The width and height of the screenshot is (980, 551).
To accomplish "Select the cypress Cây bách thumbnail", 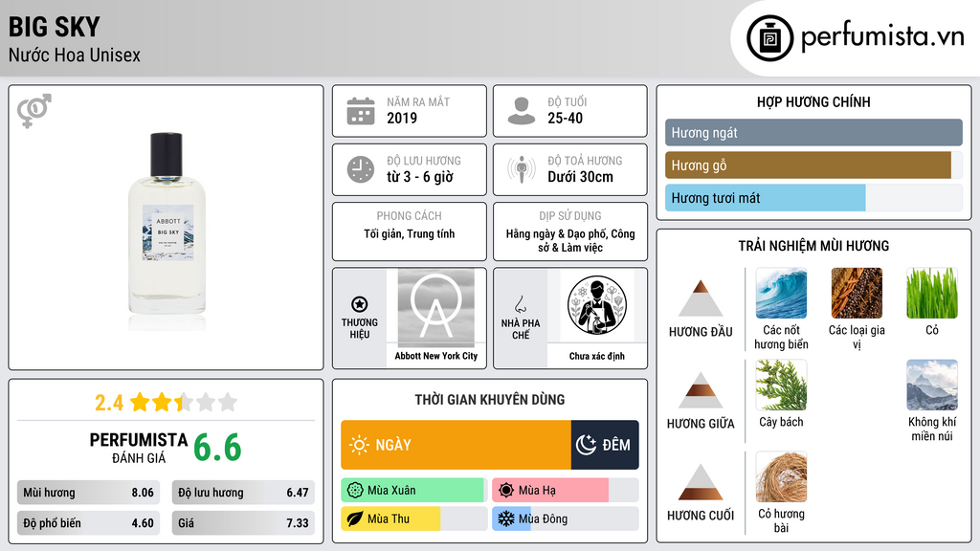I will (781, 385).
